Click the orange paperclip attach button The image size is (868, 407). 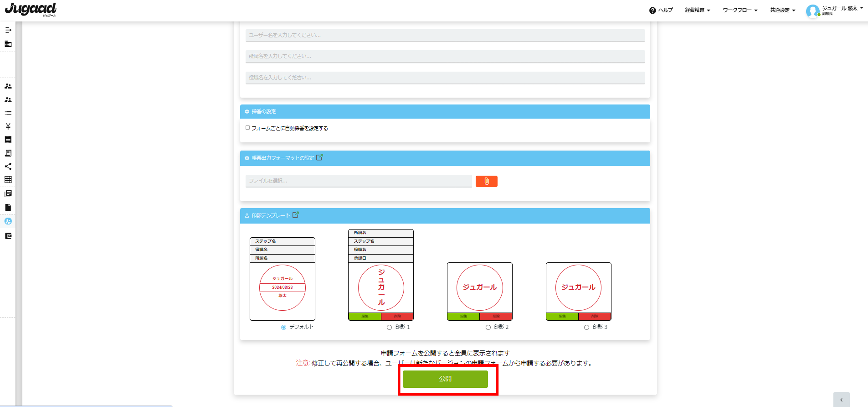pyautogui.click(x=486, y=181)
